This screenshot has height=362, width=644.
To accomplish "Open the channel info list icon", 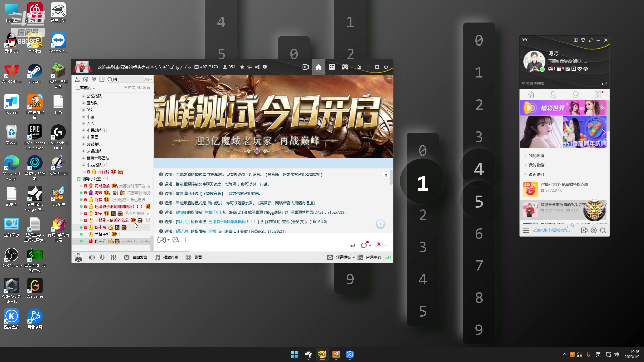I will [x=332, y=67].
